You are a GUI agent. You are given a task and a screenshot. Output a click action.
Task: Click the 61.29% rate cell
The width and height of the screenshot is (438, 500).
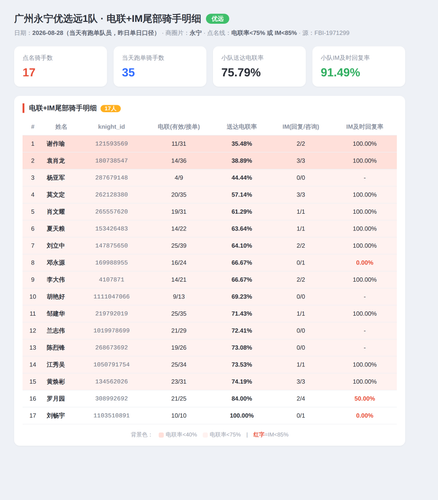[x=242, y=212]
